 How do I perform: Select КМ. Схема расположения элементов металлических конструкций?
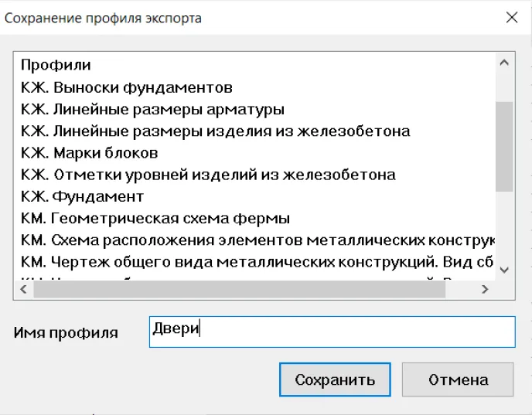point(257,240)
